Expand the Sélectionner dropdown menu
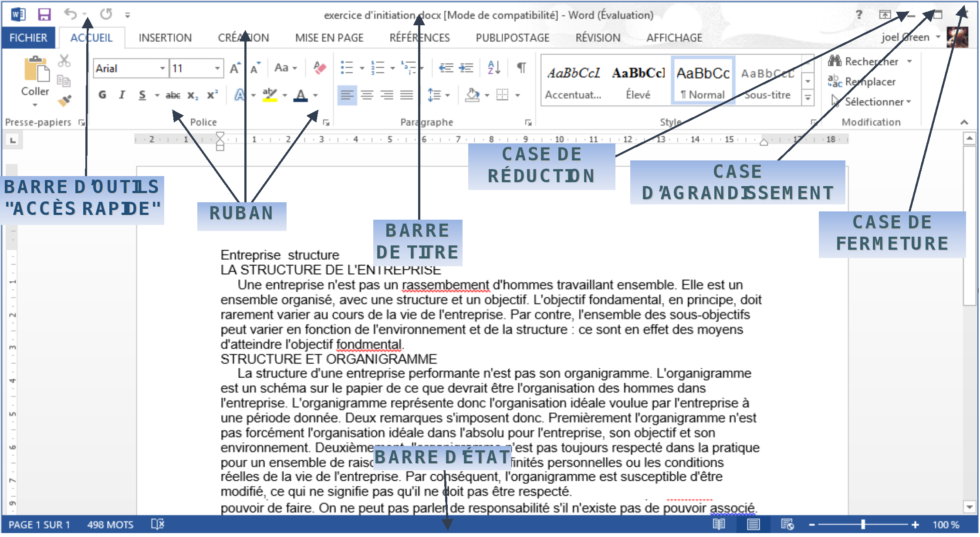The height and width of the screenshot is (537, 980). coord(909,102)
